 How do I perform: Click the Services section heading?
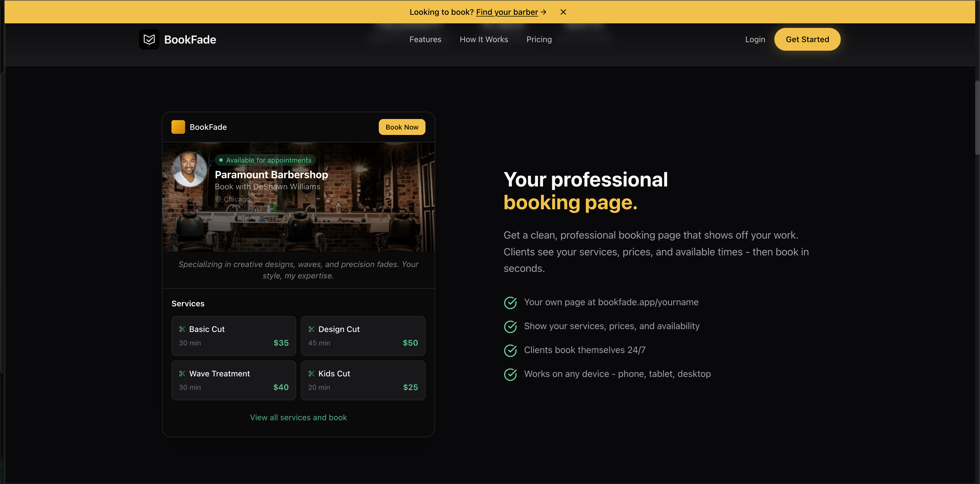pos(188,303)
